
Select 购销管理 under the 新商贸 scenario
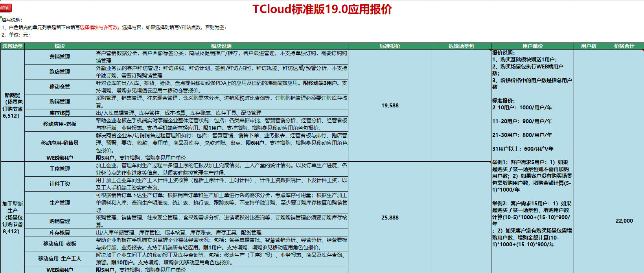click(x=60, y=101)
